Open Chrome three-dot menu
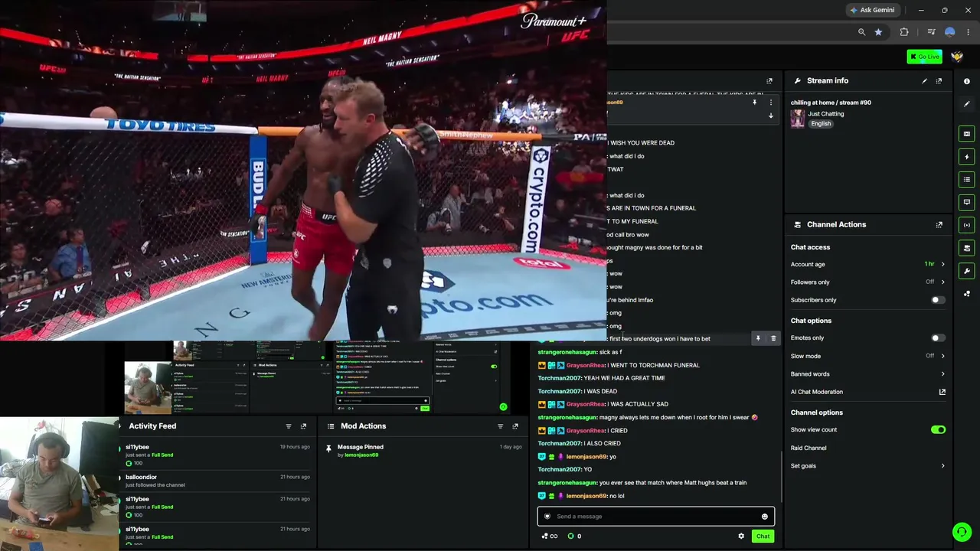Viewport: 980px width, 551px height. point(969,32)
